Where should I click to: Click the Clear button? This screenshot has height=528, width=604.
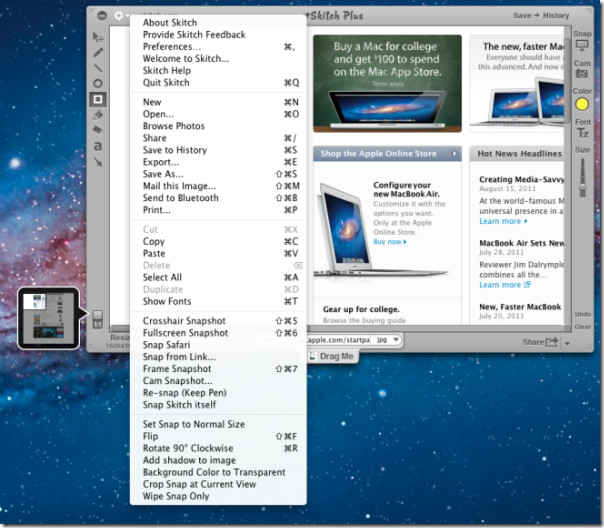click(x=582, y=327)
